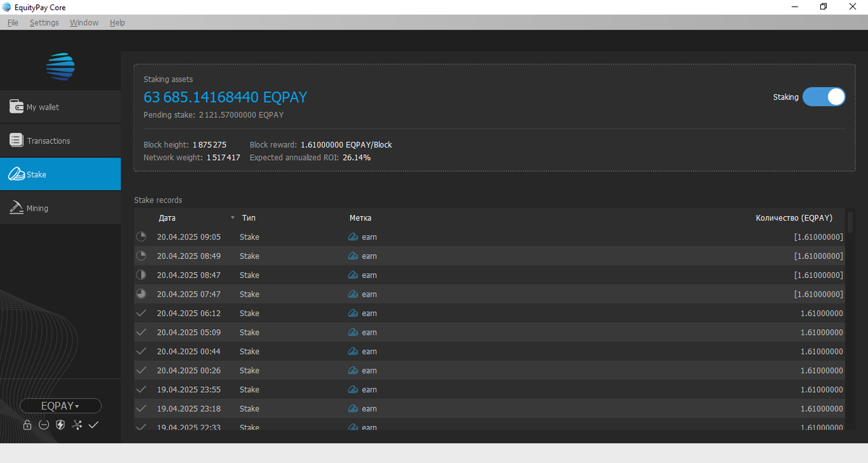The height and width of the screenshot is (463, 868).
Task: Click the [1.61000000] amount in 09:05 row
Action: (818, 237)
